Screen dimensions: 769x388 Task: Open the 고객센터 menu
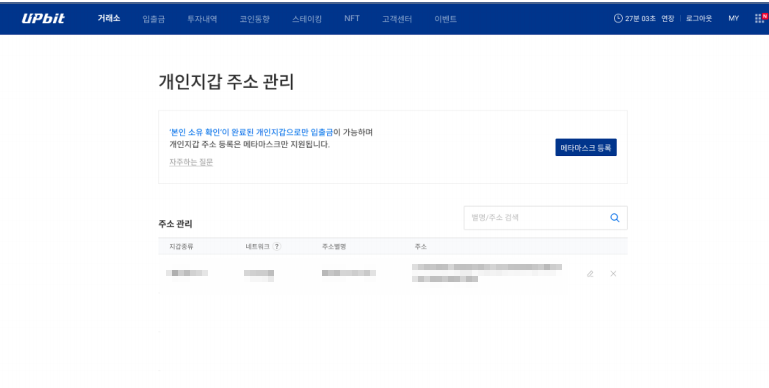click(x=397, y=19)
